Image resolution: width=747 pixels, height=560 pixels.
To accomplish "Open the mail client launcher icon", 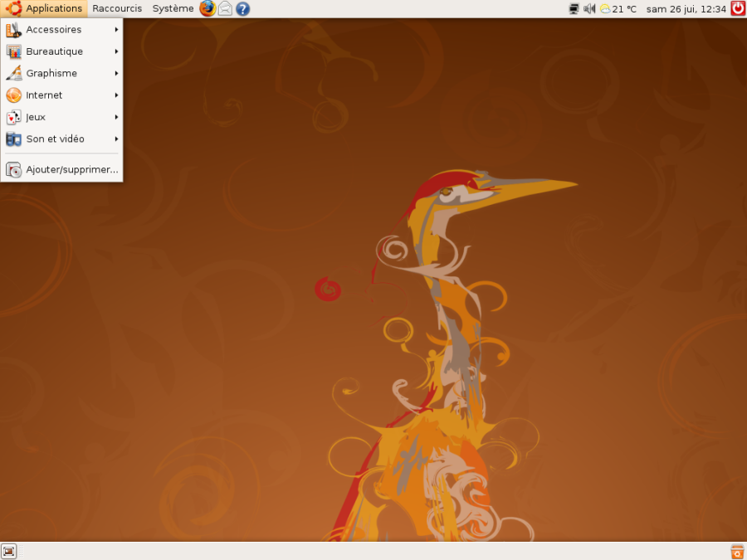I will click(x=225, y=8).
